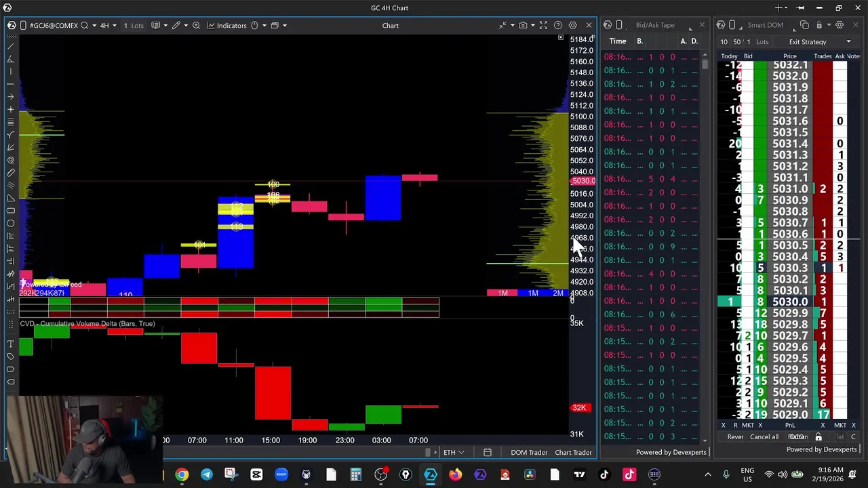Image resolution: width=868 pixels, height=488 pixels.
Task: Open TradingView icon in taskbar
Action: click(x=579, y=474)
